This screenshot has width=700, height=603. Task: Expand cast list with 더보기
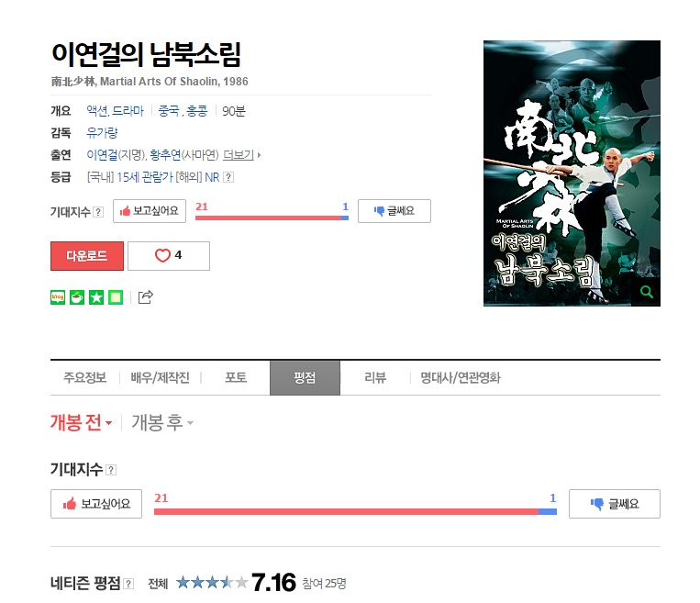coord(241,155)
